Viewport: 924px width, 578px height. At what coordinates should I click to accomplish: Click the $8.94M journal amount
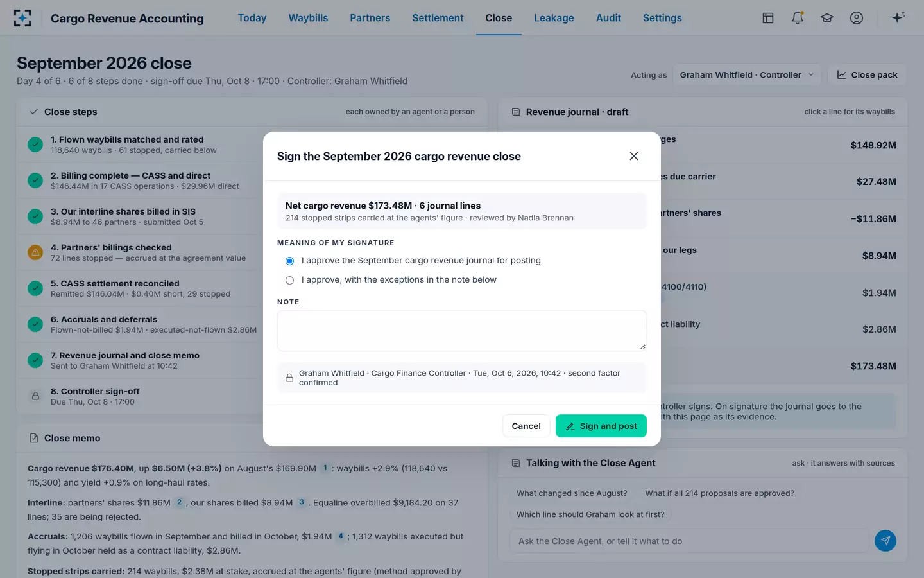coord(879,256)
